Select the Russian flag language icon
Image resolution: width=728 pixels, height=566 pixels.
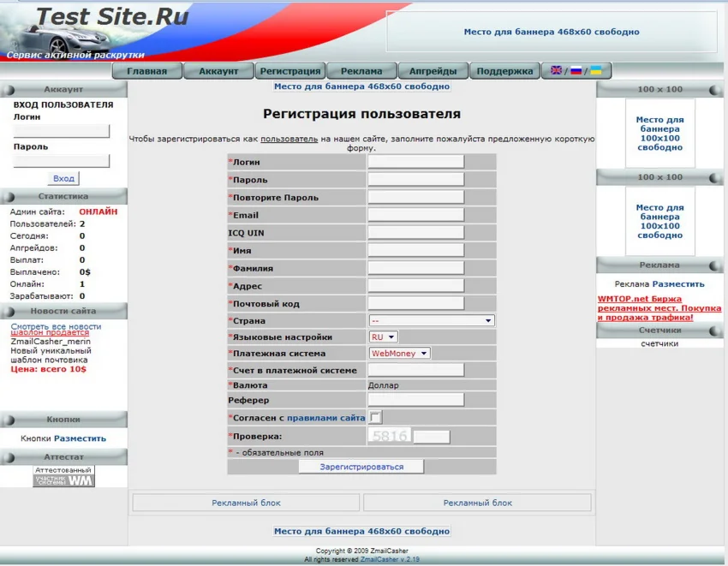pos(576,70)
